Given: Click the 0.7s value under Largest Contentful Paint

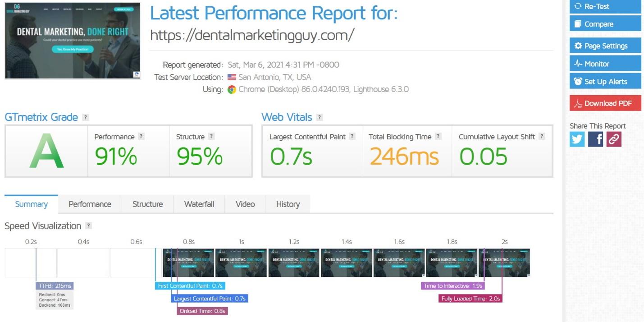Looking at the screenshot, I should [291, 156].
